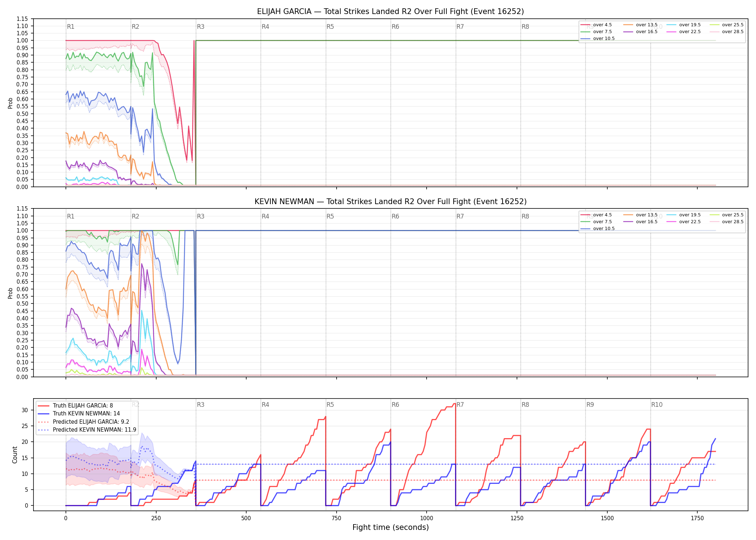Click y-axis tick 15 on Count chart
The height and width of the screenshot is (540, 756).
click(x=25, y=458)
